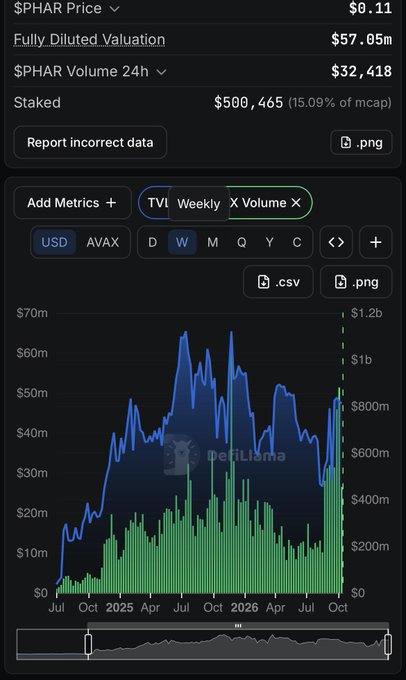The height and width of the screenshot is (680, 406).
Task: Click the $57.05m valuation value
Action: coord(361,39)
